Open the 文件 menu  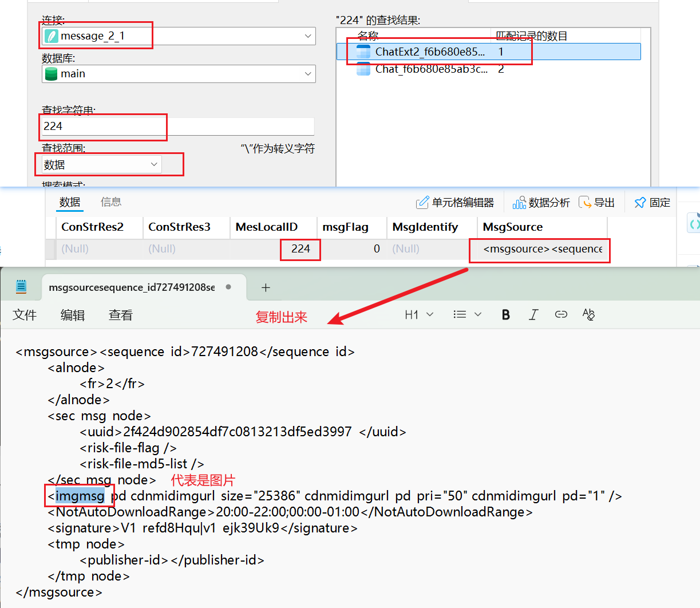[x=25, y=315]
